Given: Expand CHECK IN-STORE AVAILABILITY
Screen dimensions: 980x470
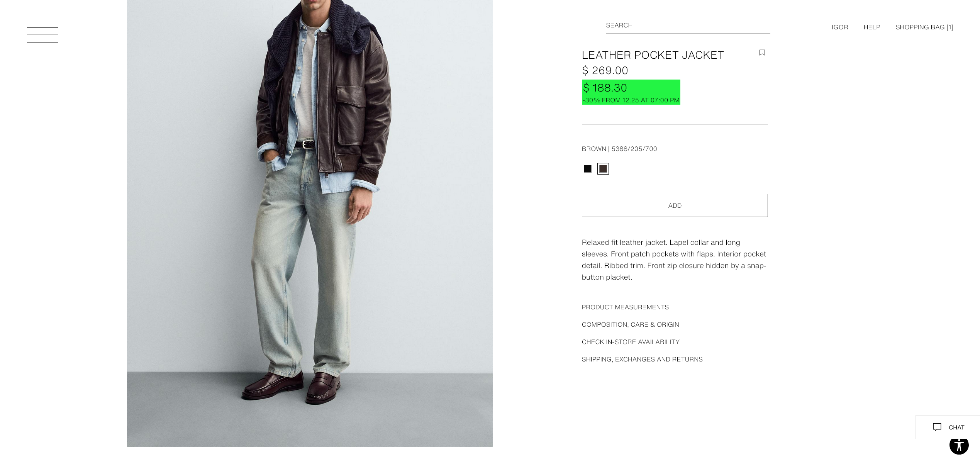Looking at the screenshot, I should (x=631, y=342).
